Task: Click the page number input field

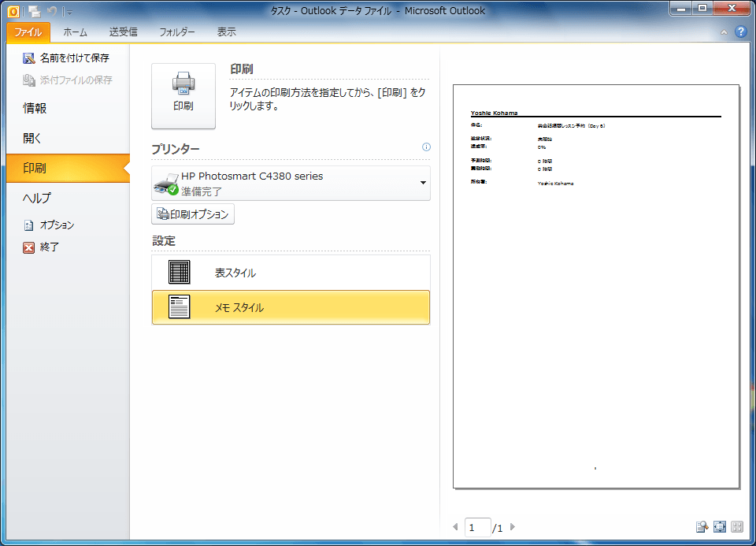Action: click(478, 528)
